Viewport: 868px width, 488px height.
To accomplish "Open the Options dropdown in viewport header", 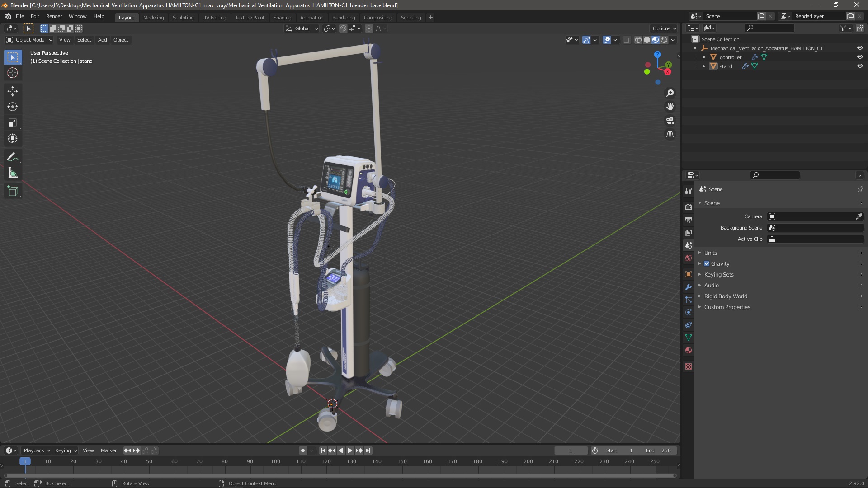I will point(664,28).
